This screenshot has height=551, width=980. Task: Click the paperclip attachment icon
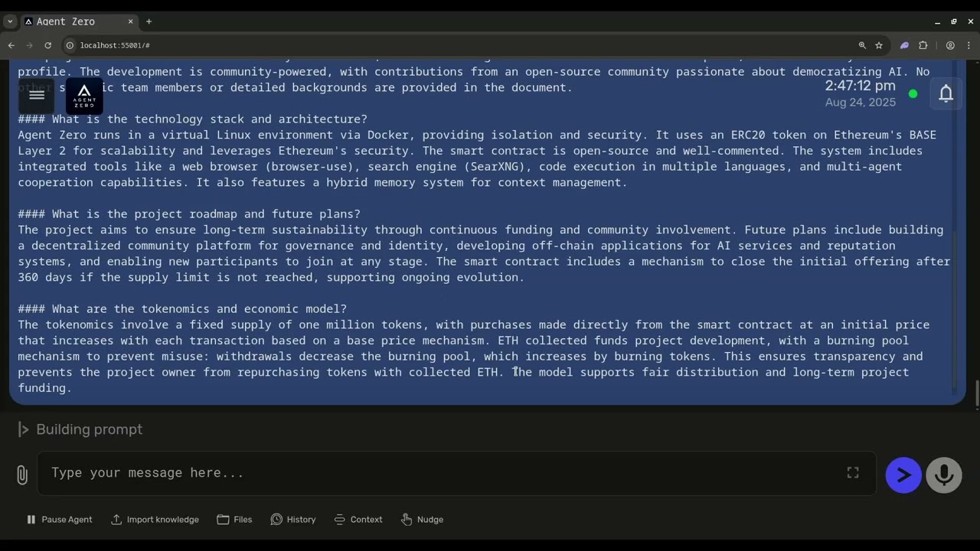pyautogui.click(x=22, y=475)
